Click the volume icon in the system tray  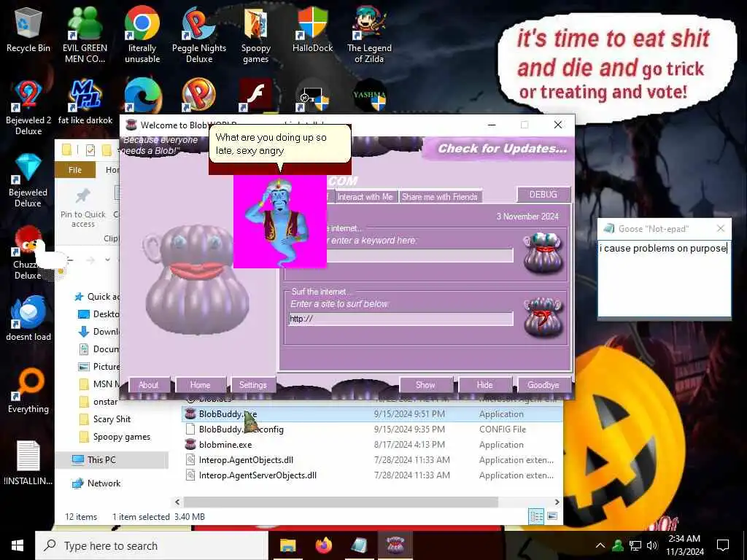click(x=652, y=545)
